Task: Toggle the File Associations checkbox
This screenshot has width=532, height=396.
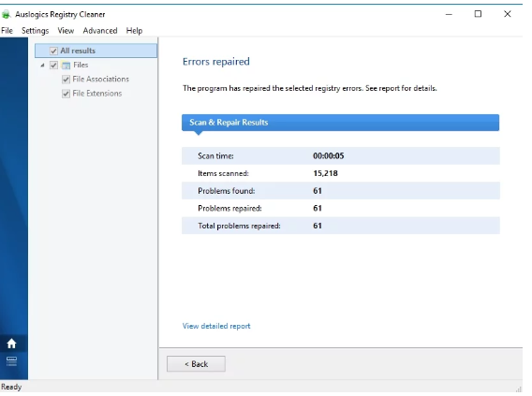Action: pos(66,80)
